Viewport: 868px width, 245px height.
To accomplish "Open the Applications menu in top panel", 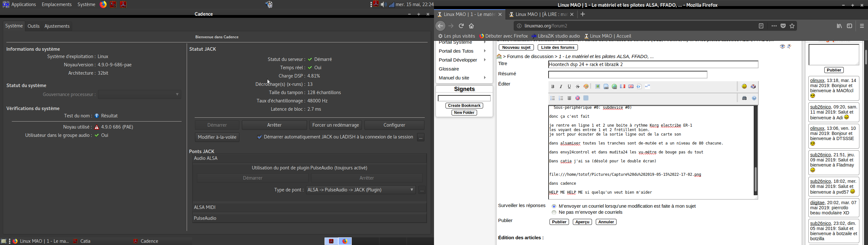I will 19,5.
